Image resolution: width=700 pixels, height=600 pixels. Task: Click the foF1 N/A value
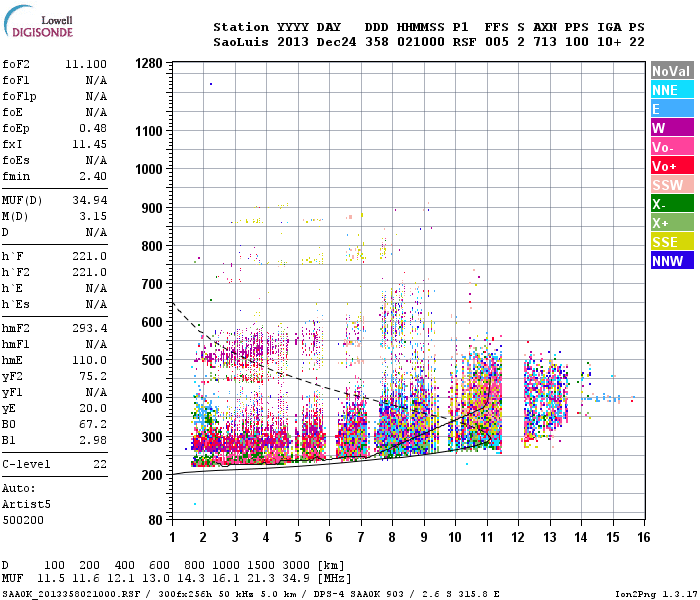(96, 80)
